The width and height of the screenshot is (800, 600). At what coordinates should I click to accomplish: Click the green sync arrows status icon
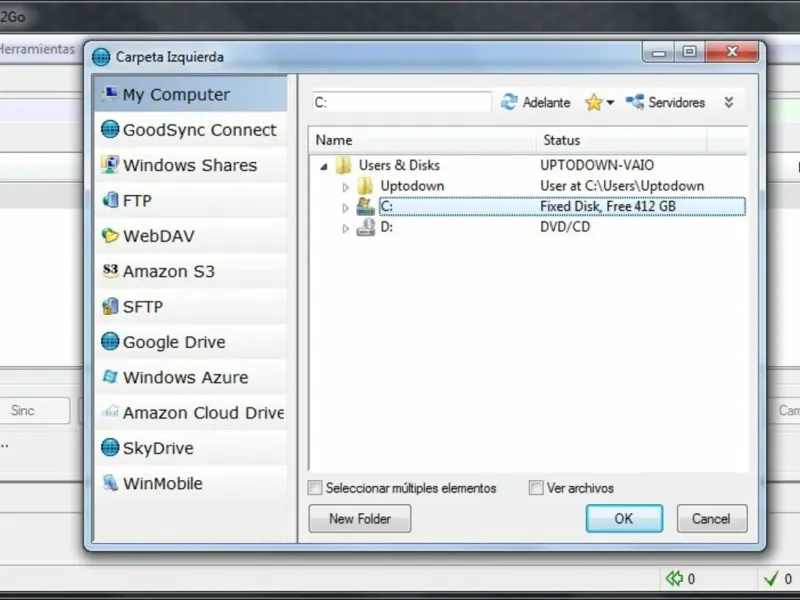coord(674,578)
